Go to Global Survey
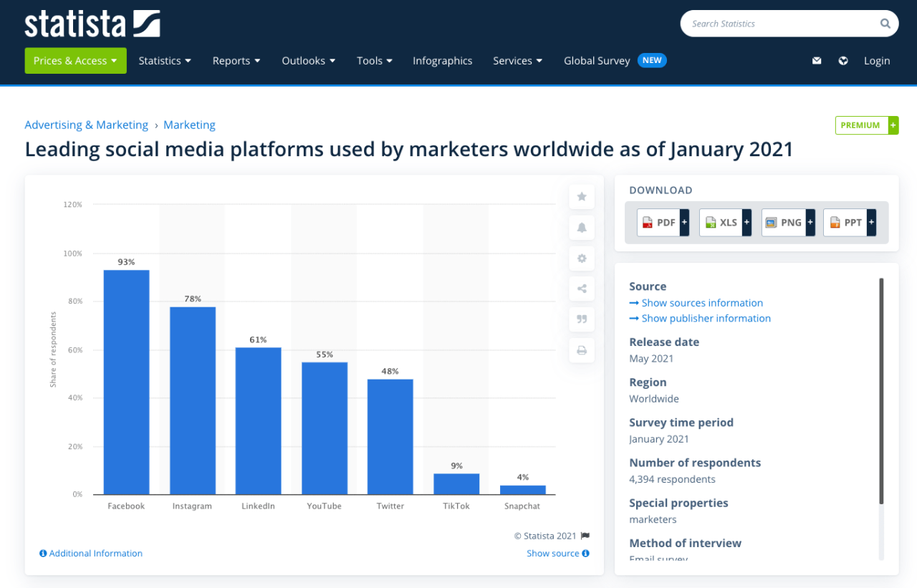 597,60
